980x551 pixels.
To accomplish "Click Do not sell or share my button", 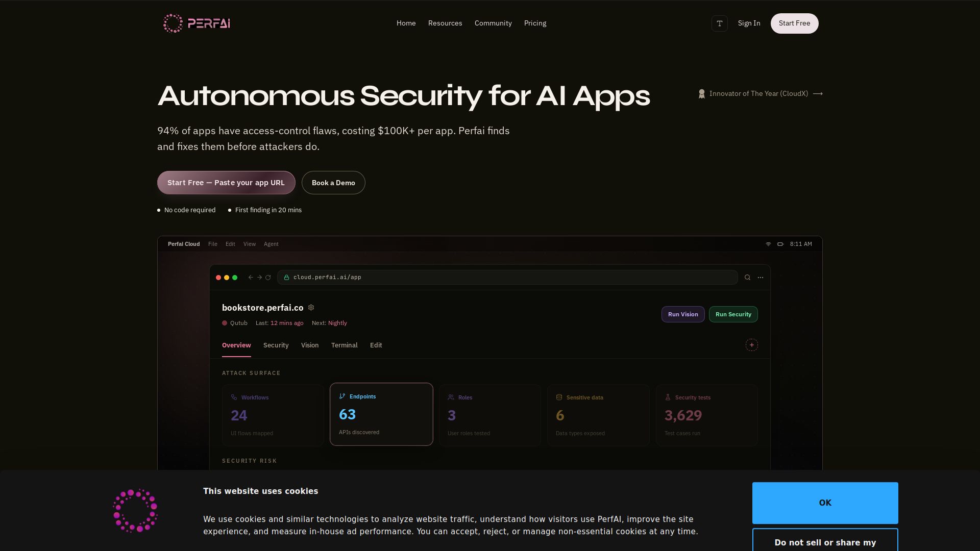I will click(825, 540).
